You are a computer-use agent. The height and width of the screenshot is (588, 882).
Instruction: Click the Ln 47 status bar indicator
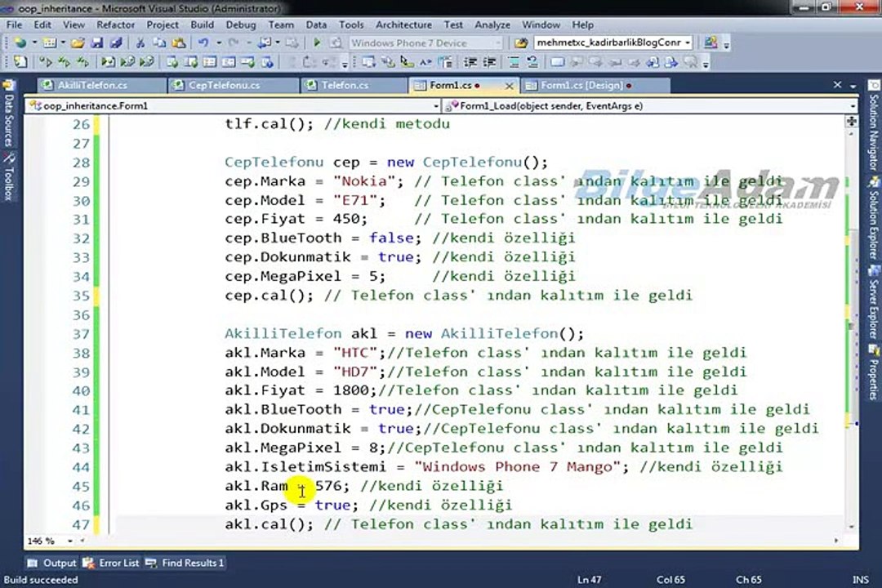click(589, 580)
